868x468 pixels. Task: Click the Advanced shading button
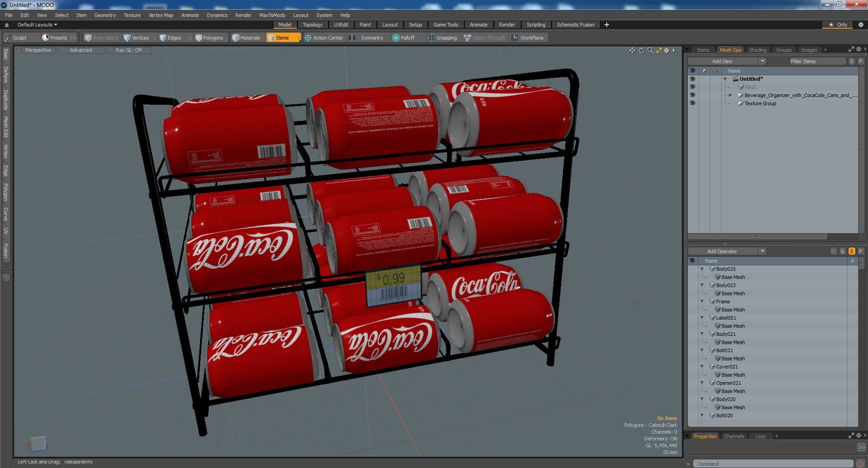pyautogui.click(x=81, y=50)
